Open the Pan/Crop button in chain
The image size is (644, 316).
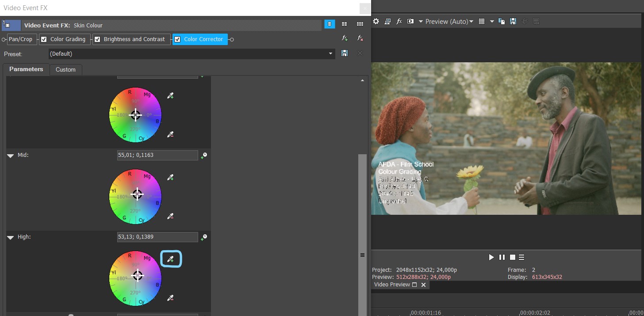[20, 39]
